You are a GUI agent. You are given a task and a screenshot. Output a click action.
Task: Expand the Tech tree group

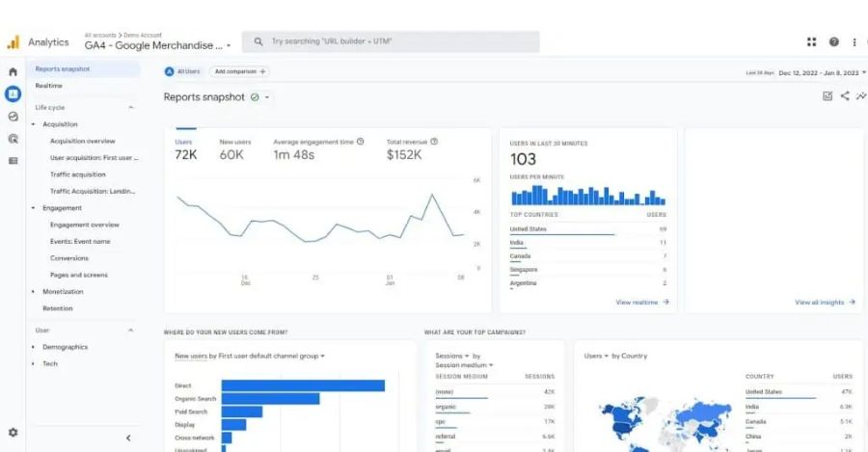point(33,364)
